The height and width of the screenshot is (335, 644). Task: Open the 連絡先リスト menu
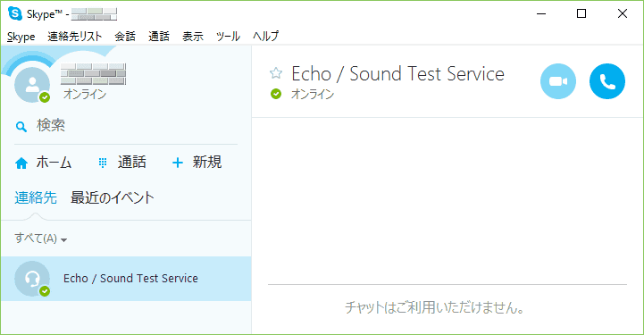click(x=75, y=36)
